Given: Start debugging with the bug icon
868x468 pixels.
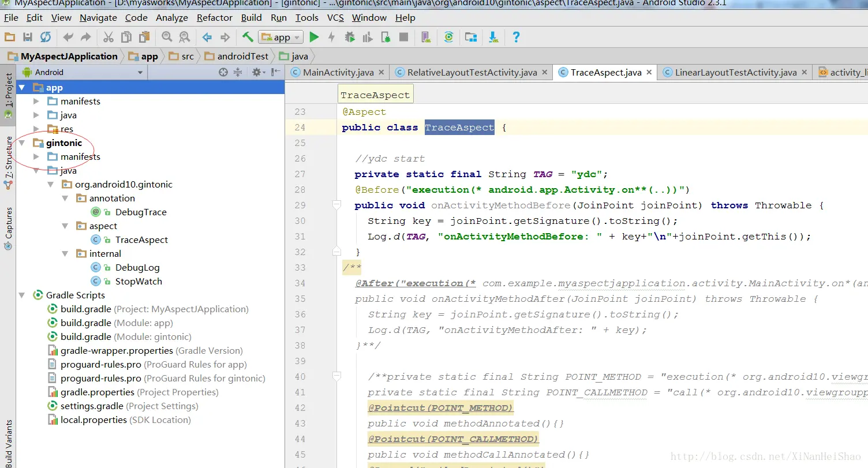Looking at the screenshot, I should click(x=350, y=37).
